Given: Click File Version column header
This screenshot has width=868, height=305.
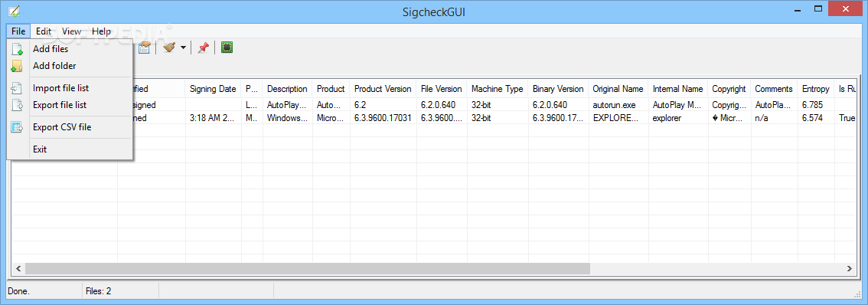Looking at the screenshot, I should tap(441, 89).
